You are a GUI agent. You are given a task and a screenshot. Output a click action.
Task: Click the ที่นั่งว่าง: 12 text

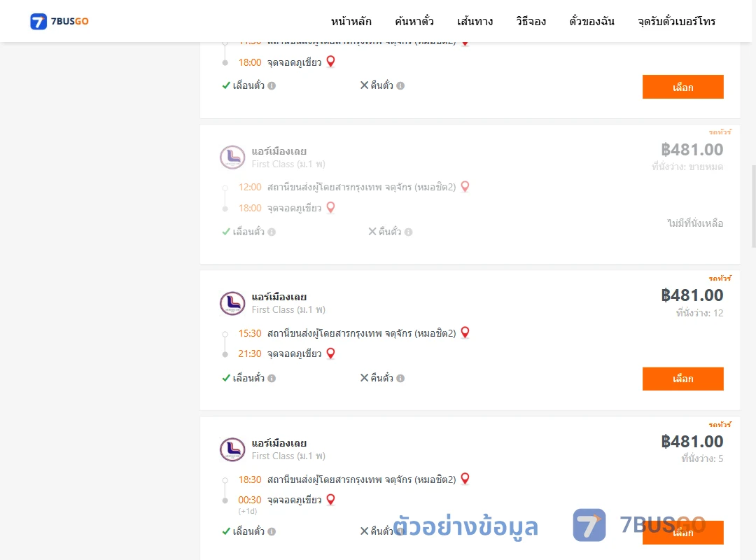point(699,313)
